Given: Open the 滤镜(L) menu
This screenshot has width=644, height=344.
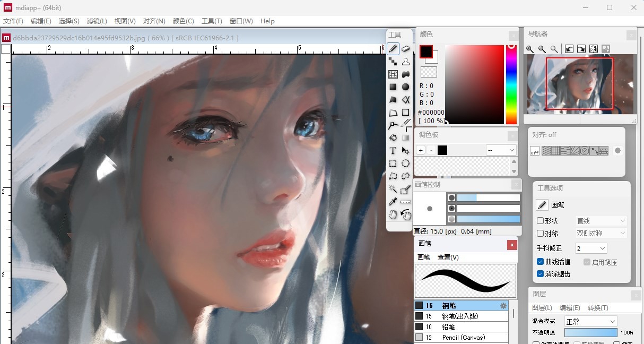Looking at the screenshot, I should [x=97, y=21].
